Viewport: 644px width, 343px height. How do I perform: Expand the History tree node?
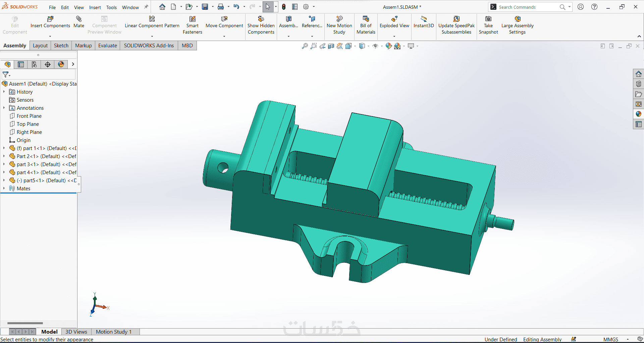click(x=4, y=92)
